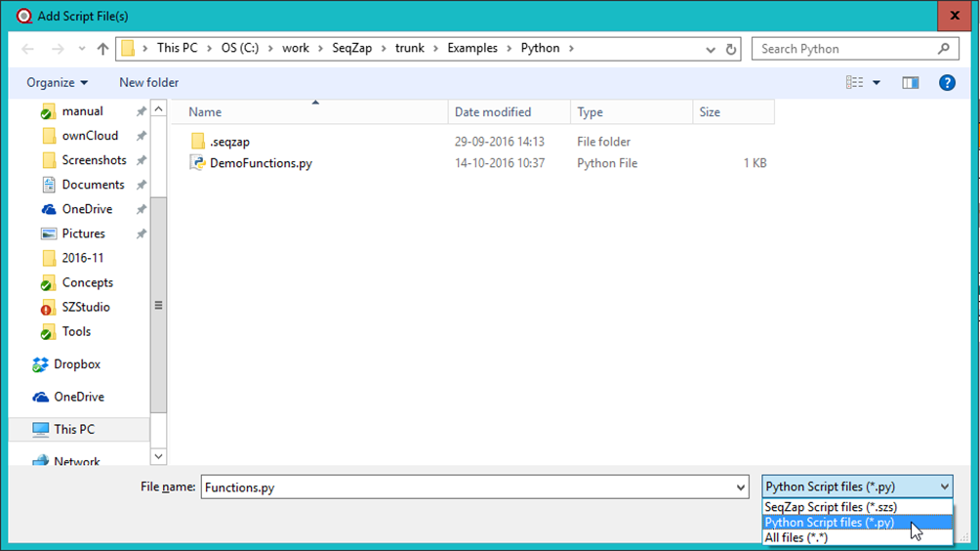Open Network in navigation pane

(76, 461)
